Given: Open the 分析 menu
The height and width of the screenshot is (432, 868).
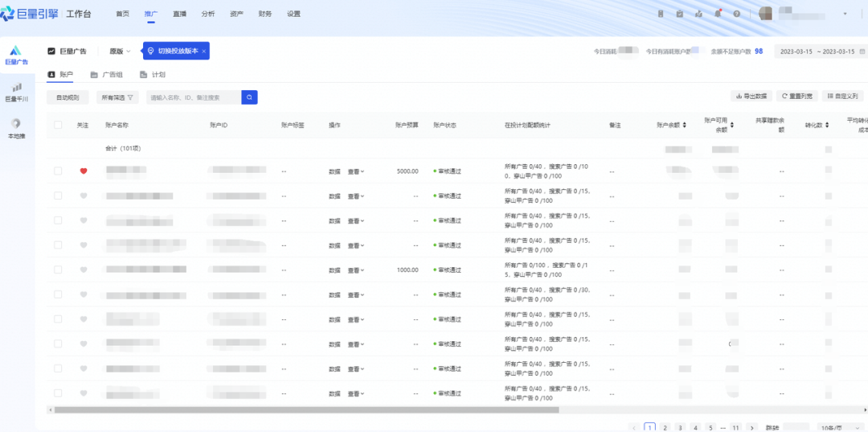Looking at the screenshot, I should (x=207, y=14).
